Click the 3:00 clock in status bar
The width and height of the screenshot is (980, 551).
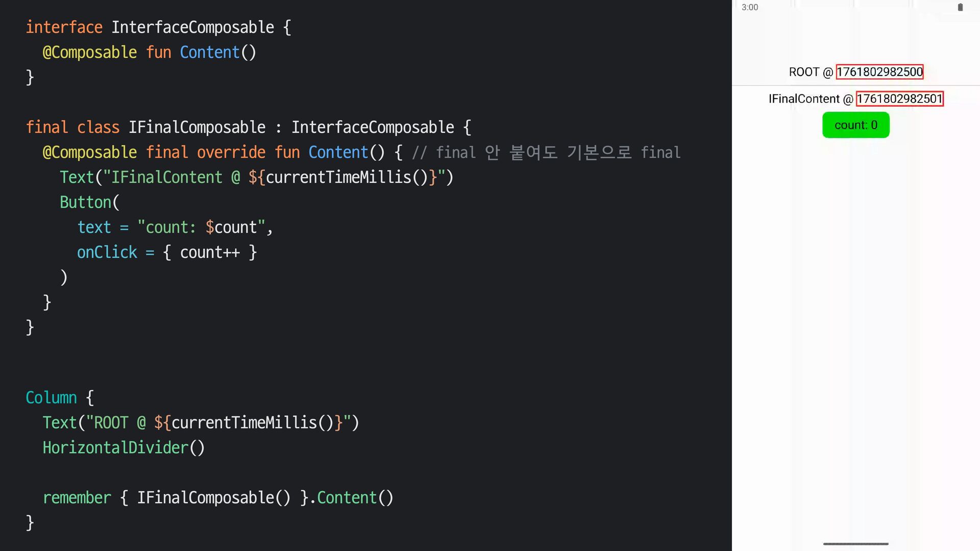pyautogui.click(x=750, y=7)
